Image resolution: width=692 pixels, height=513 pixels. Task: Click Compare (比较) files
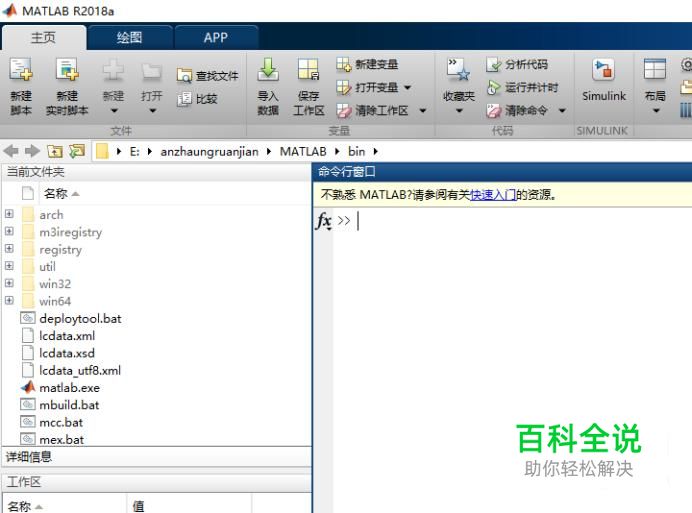[197, 99]
